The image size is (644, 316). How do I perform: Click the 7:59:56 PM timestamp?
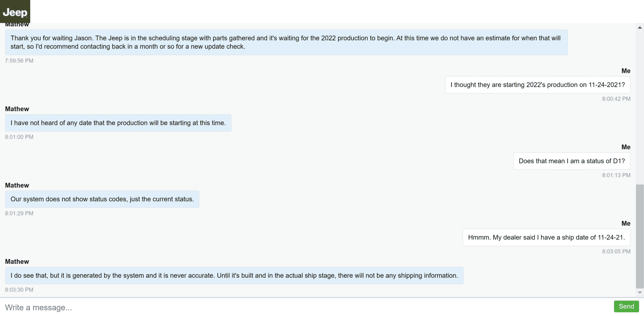(x=19, y=61)
